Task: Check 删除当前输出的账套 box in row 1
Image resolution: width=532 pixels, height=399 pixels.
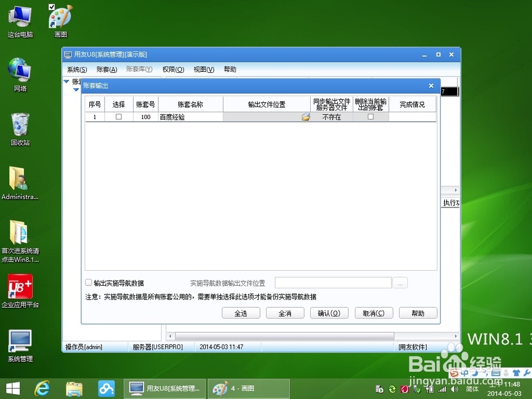Action: click(x=371, y=117)
